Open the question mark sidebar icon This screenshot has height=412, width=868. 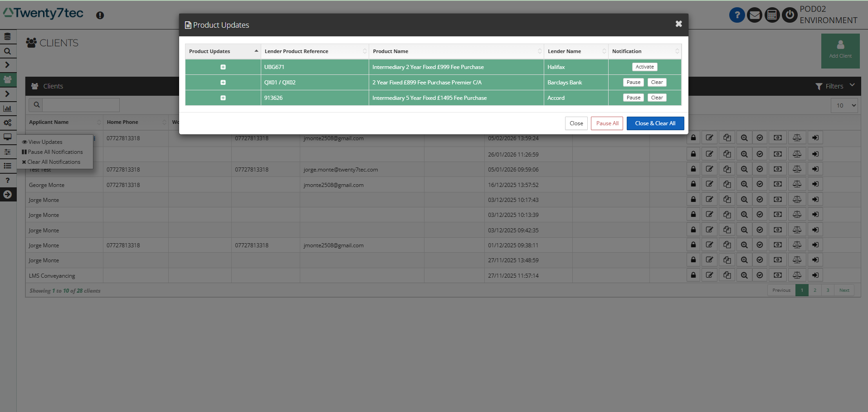[x=8, y=181]
